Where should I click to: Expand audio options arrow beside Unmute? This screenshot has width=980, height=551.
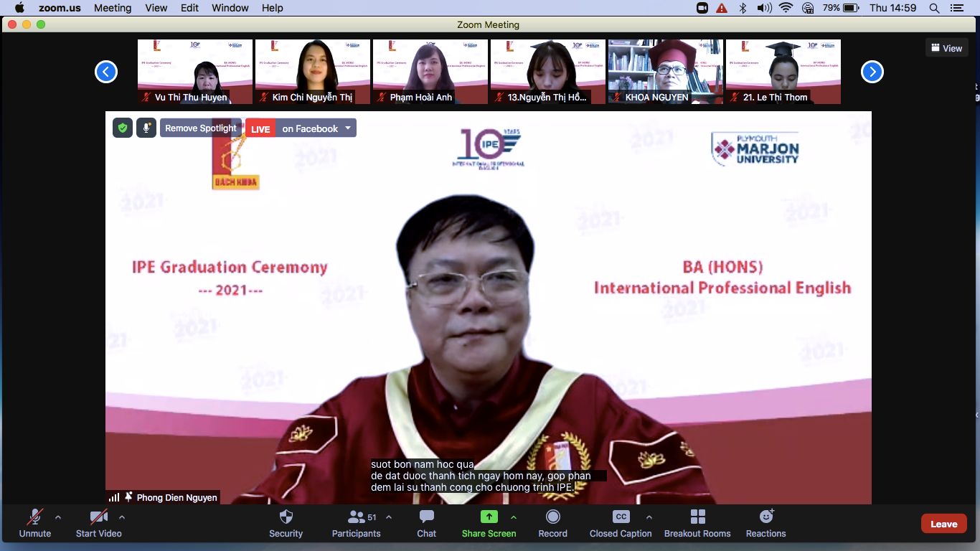(58, 517)
